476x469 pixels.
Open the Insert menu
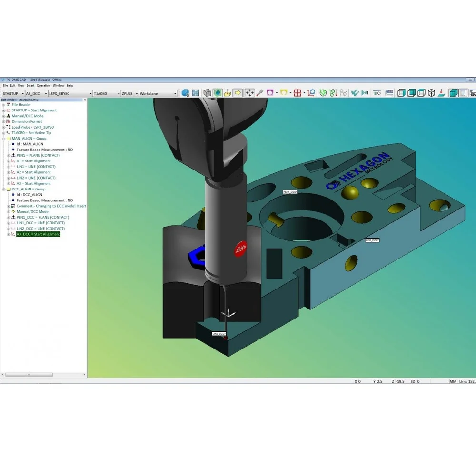point(30,86)
